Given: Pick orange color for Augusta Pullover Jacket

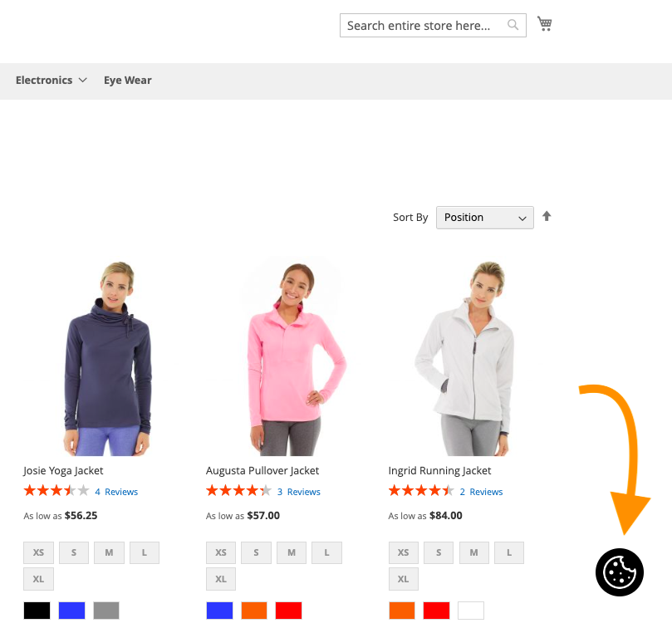Looking at the screenshot, I should tap(254, 611).
